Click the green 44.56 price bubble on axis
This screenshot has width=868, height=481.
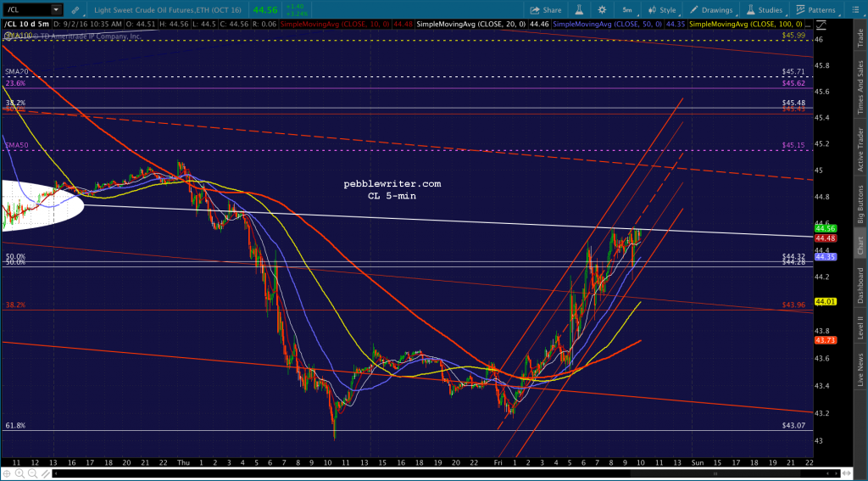pyautogui.click(x=826, y=228)
